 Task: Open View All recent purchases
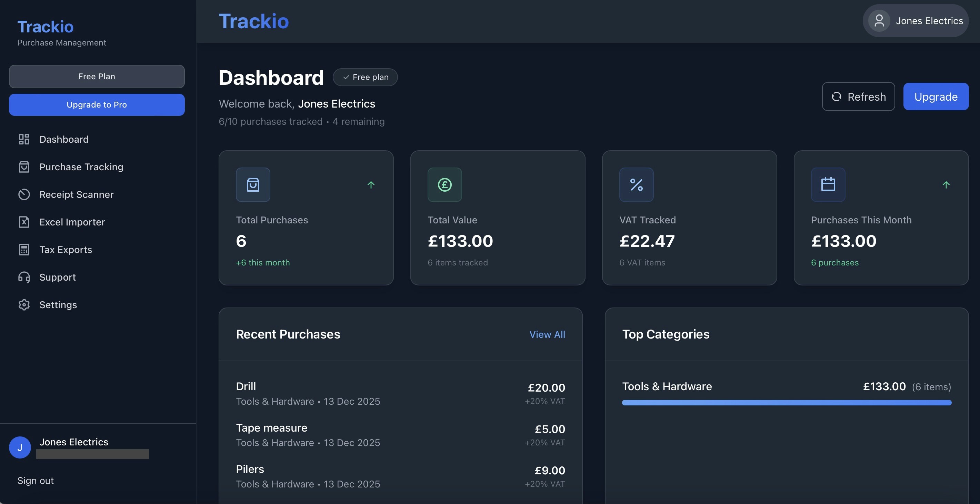(547, 334)
